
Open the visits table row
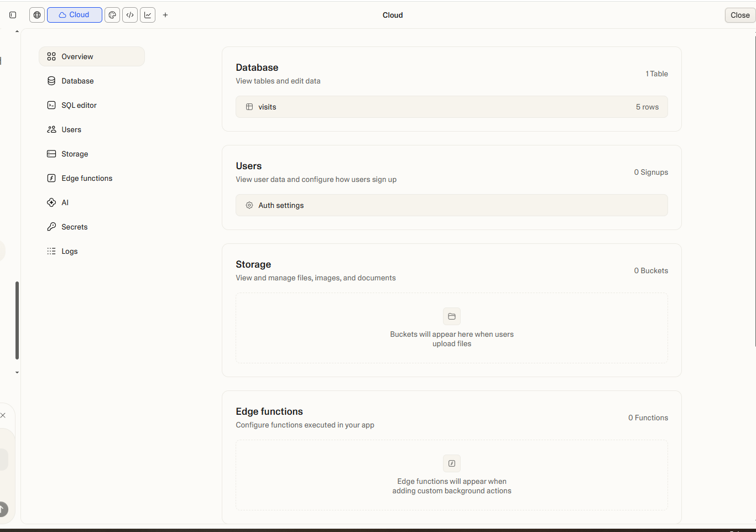pos(452,107)
